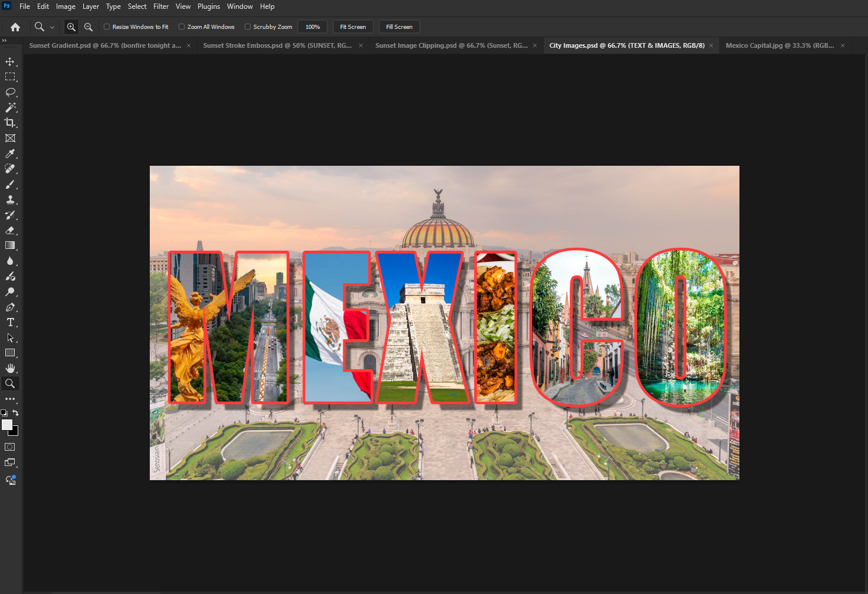Expand the hidden tools chevron on the toolbar
The height and width of the screenshot is (594, 868).
tap(5, 41)
